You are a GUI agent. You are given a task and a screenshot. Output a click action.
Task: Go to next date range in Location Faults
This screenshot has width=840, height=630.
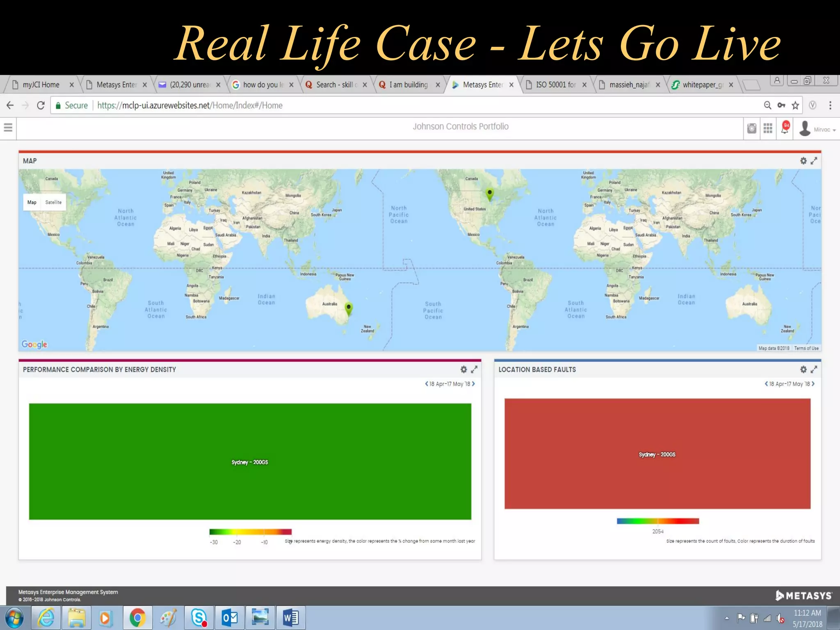pyautogui.click(x=813, y=384)
